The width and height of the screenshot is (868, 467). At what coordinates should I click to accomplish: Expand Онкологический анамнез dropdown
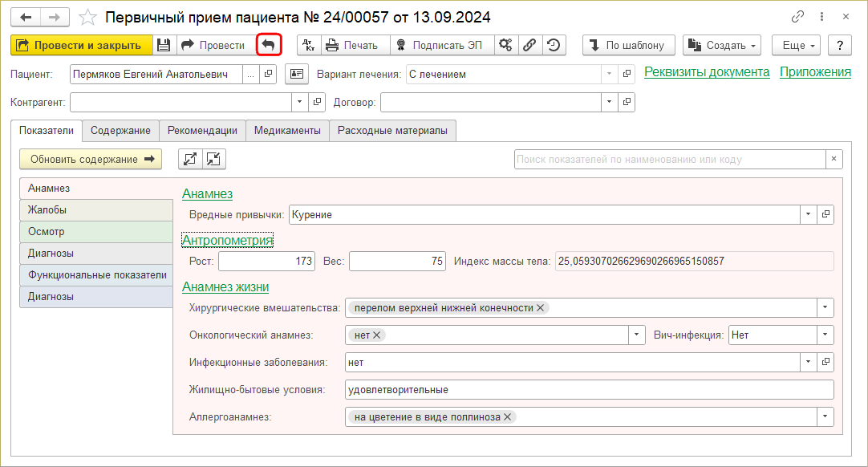637,335
